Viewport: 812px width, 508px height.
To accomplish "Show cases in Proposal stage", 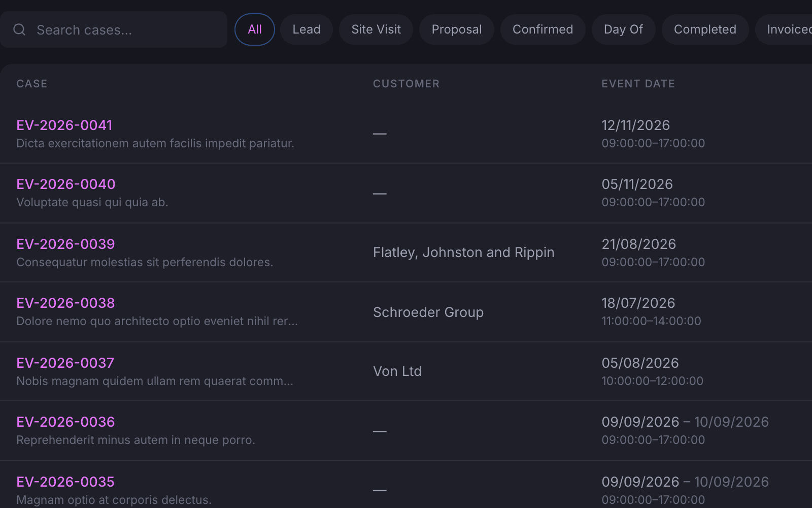I will point(457,29).
